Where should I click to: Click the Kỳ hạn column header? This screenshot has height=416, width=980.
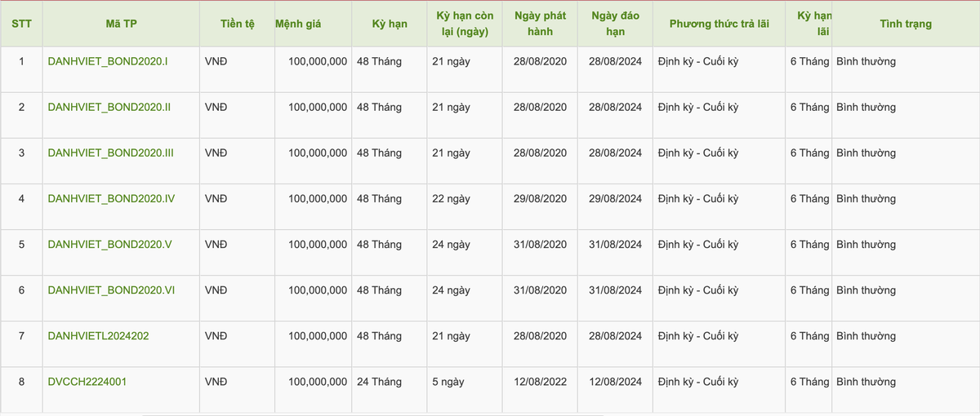390,24
